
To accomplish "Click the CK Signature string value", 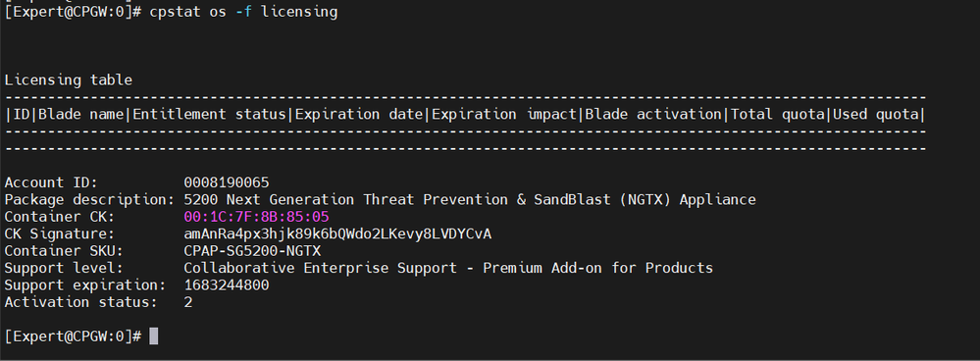I will [x=337, y=234].
